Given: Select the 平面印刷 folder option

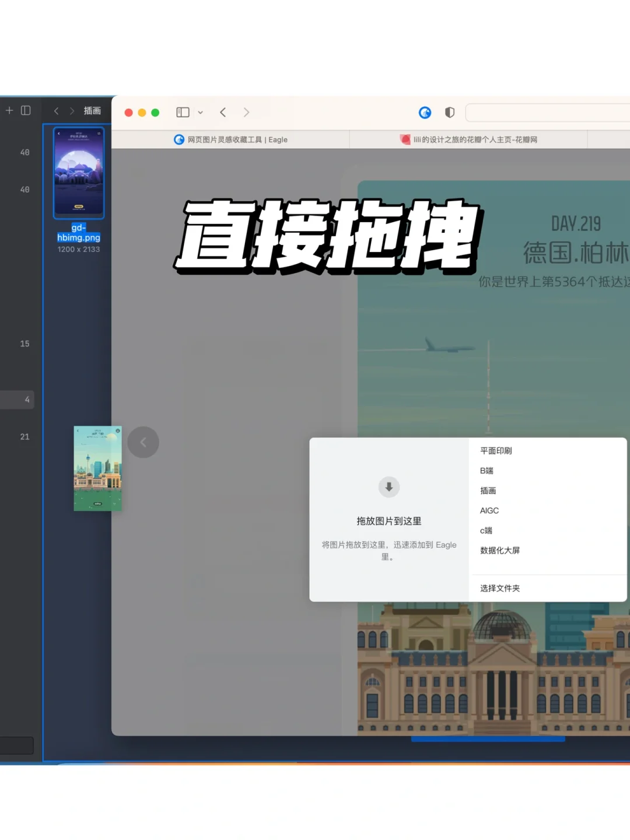Looking at the screenshot, I should [495, 450].
